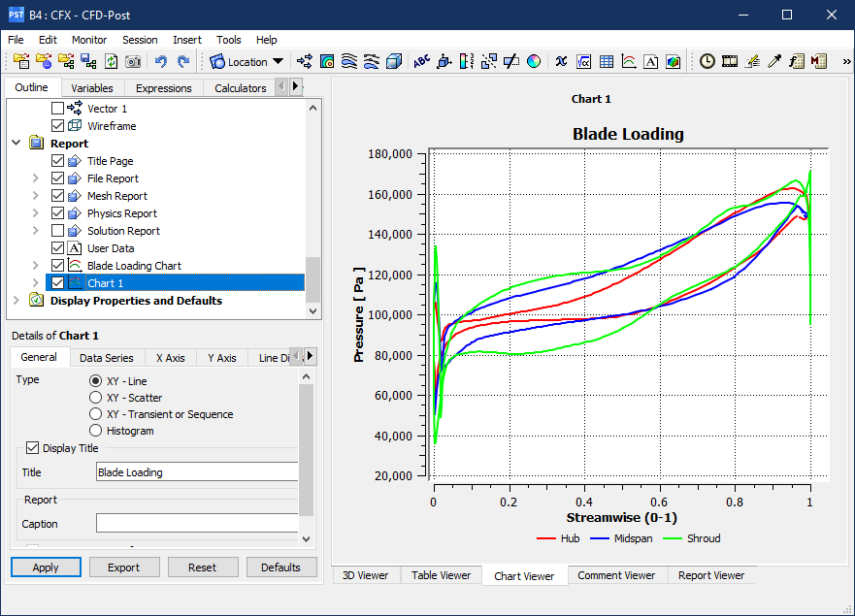The width and height of the screenshot is (855, 616).
Task: Click the Apply button
Action: [46, 567]
